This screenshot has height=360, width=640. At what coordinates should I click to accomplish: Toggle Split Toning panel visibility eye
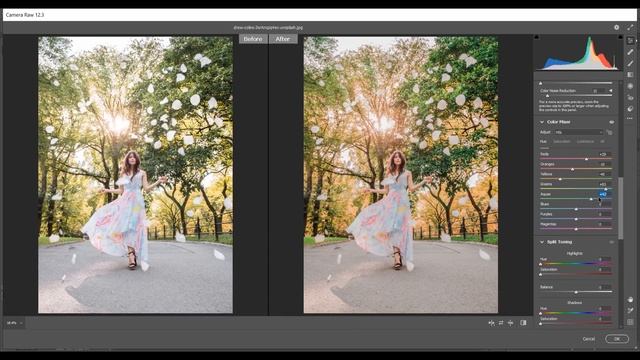pyautogui.click(x=611, y=242)
